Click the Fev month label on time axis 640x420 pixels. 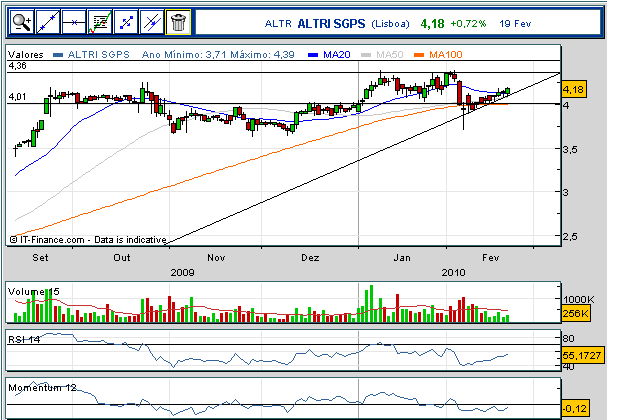click(x=491, y=258)
